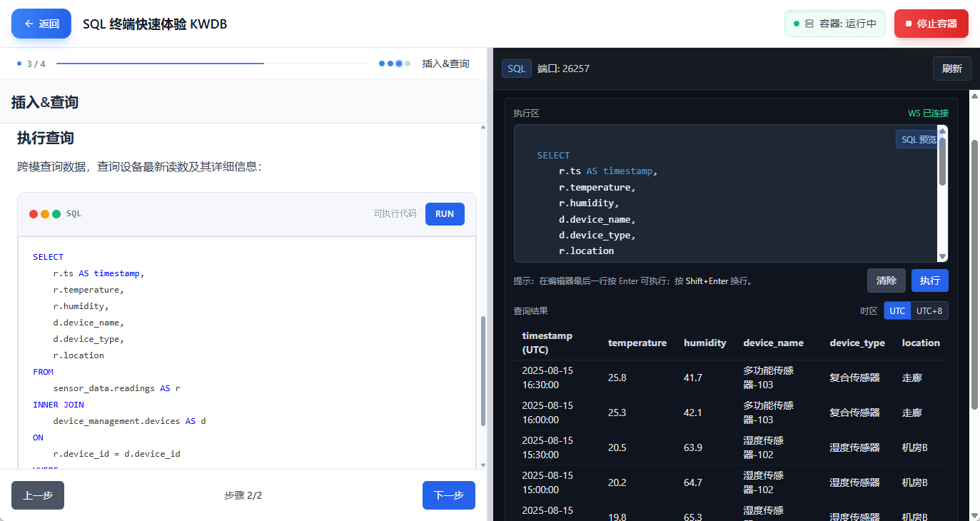
Task: Click the temperature value 25.3
Action: (617, 413)
